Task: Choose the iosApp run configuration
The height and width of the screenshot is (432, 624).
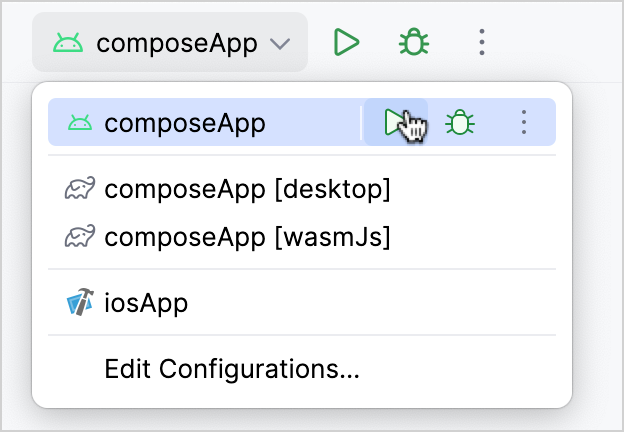Action: tap(146, 302)
